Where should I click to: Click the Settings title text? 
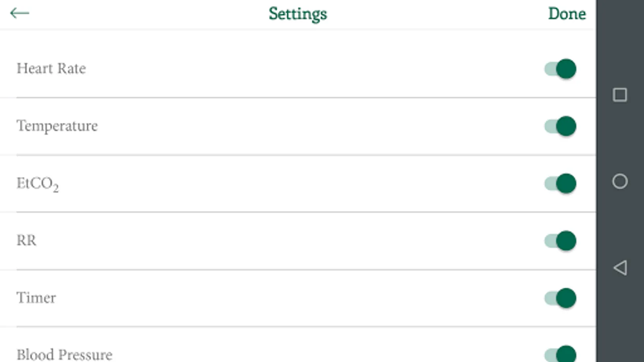(x=298, y=14)
